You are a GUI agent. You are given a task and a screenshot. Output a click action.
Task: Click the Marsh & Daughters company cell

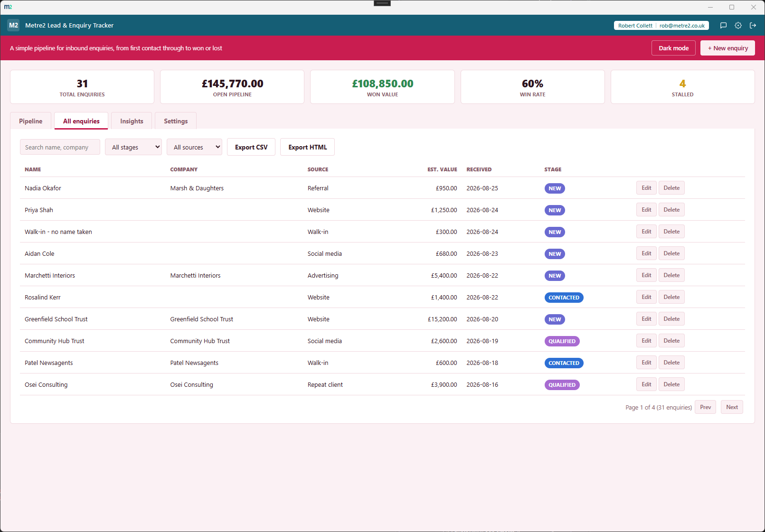point(197,188)
